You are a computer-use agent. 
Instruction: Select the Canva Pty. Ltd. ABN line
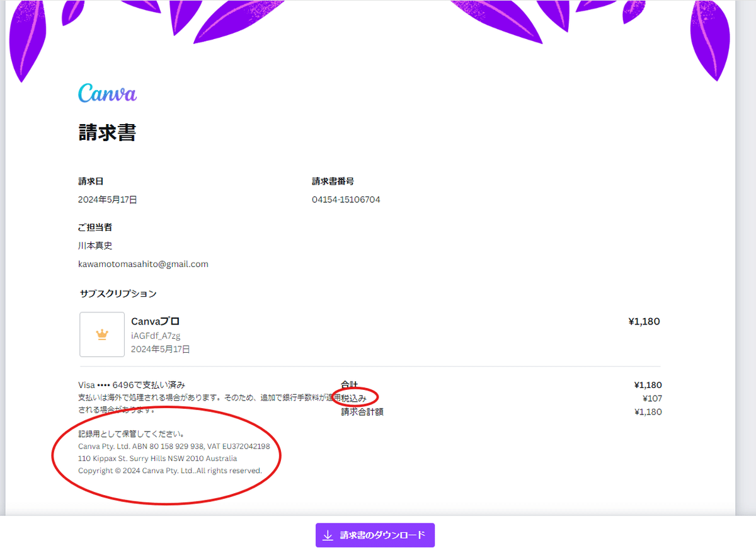click(x=174, y=446)
